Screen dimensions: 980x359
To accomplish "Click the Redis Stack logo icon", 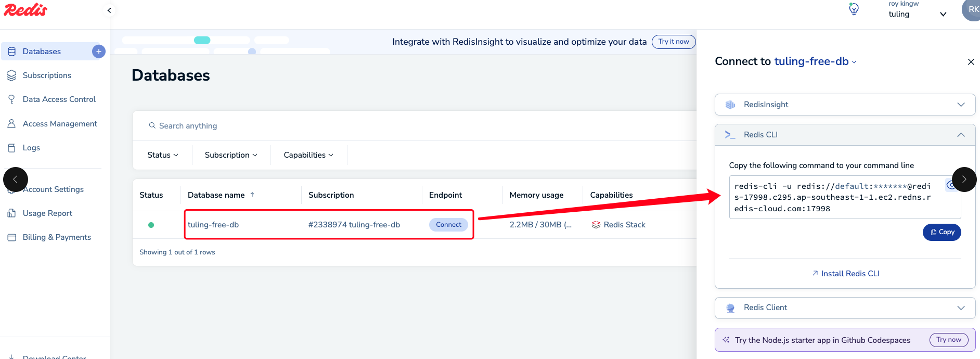I will click(596, 225).
